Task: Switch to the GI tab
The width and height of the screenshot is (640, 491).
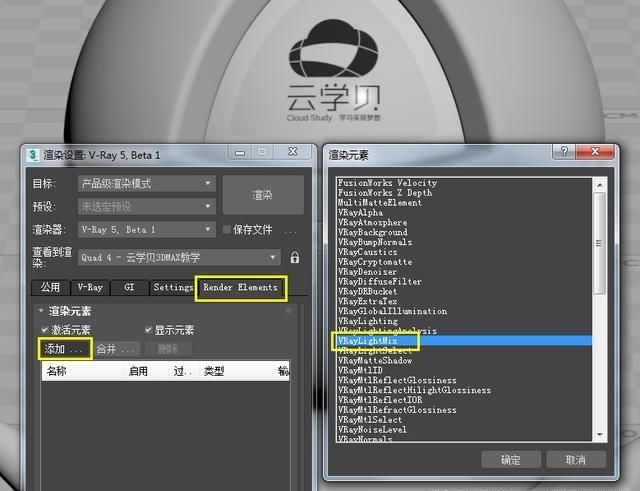Action: (x=129, y=287)
